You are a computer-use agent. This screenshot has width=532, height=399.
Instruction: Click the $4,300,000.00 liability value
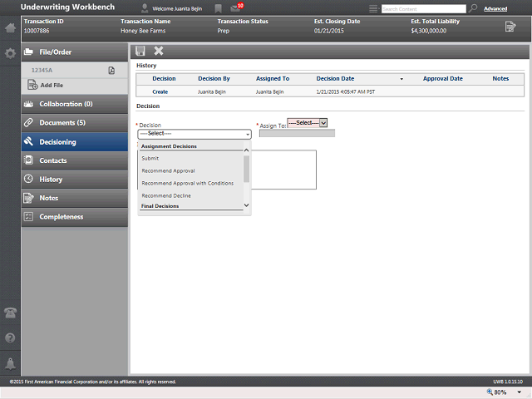point(429,31)
